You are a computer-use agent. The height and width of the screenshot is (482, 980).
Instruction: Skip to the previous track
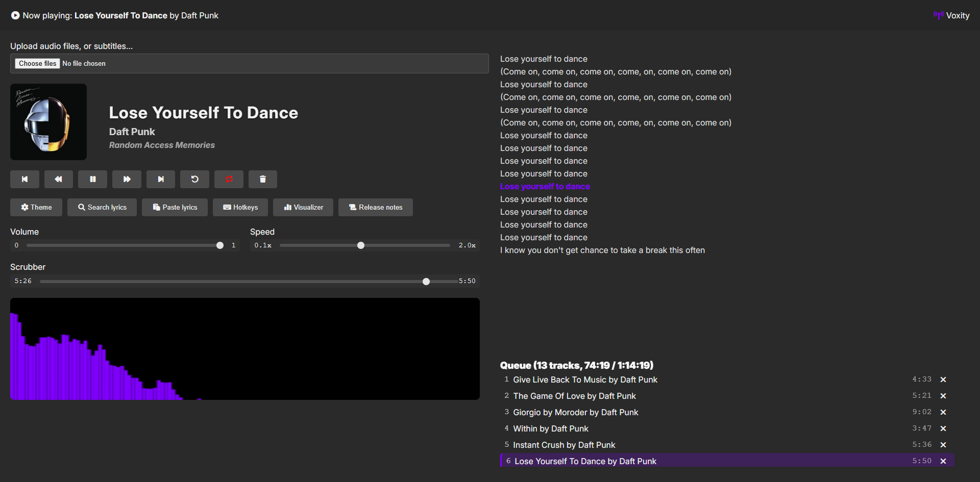pos(24,179)
